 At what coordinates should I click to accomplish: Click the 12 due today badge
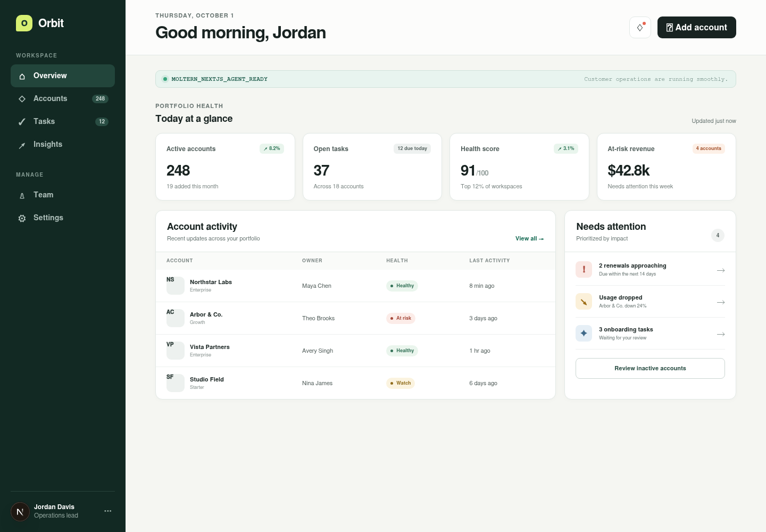click(412, 148)
